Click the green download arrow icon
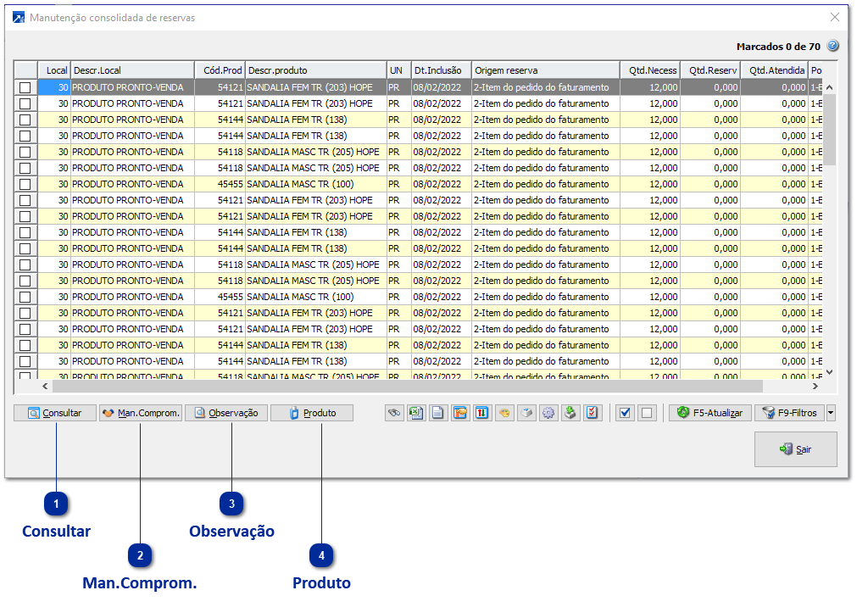This screenshot has width=868, height=607. click(570, 413)
